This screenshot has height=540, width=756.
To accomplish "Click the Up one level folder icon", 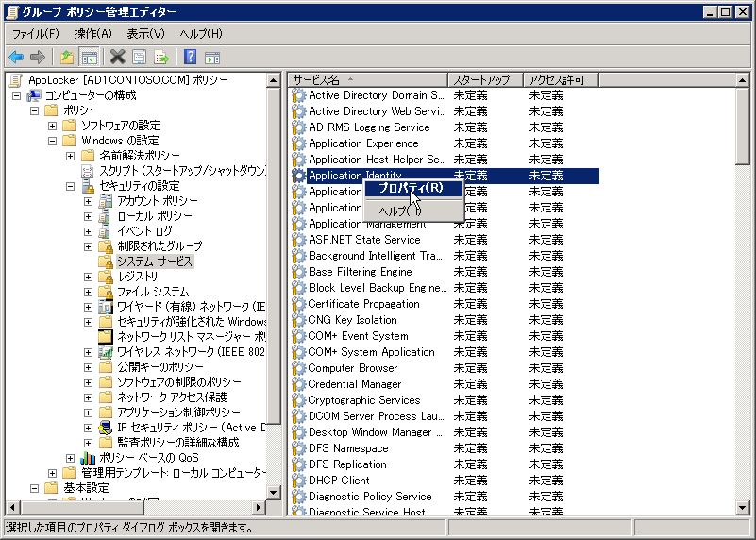I will click(x=66, y=58).
